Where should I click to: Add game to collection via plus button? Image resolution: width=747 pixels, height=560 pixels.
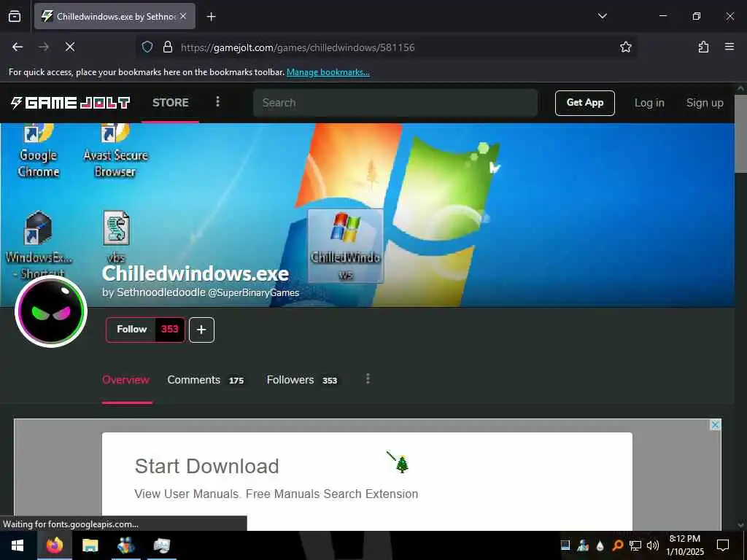tap(201, 330)
